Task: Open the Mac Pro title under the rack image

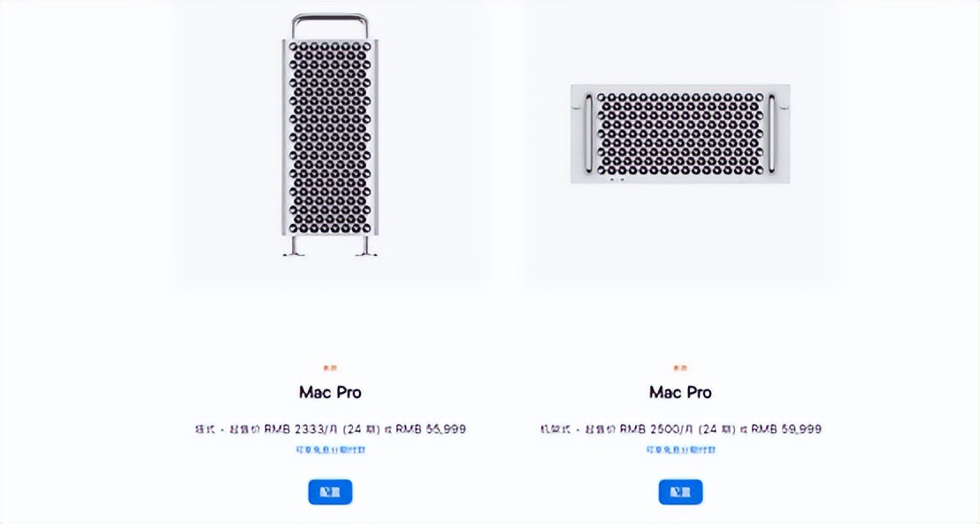Action: [x=680, y=392]
